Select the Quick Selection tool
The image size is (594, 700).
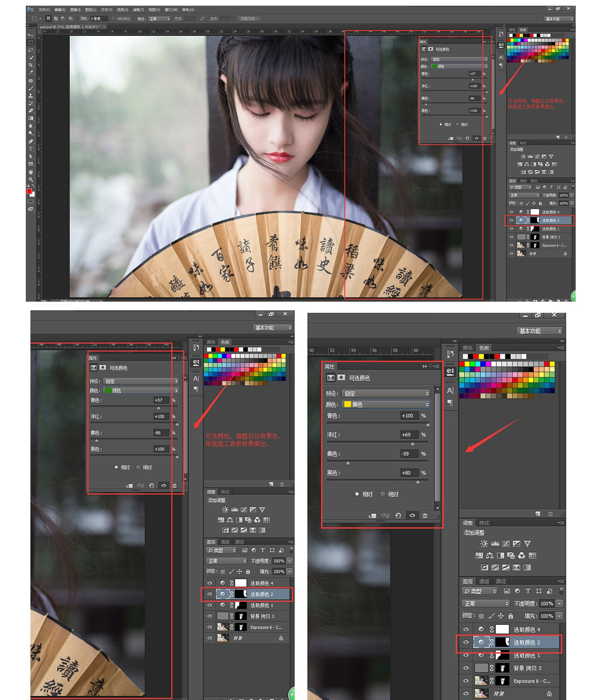click(30, 57)
